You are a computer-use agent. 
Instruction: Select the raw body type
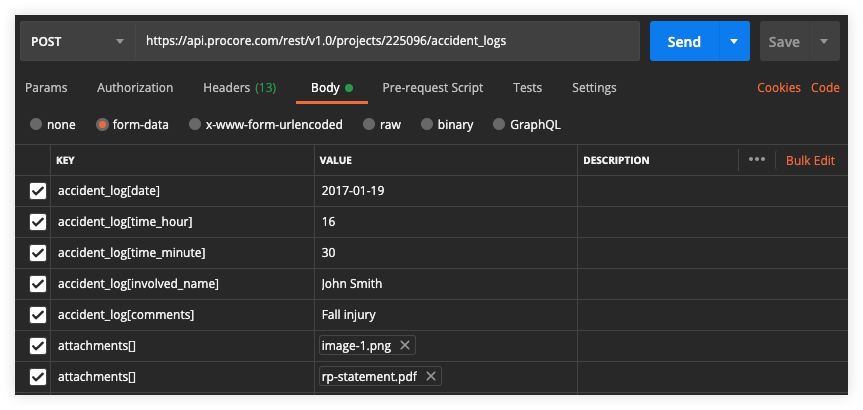pyautogui.click(x=382, y=125)
